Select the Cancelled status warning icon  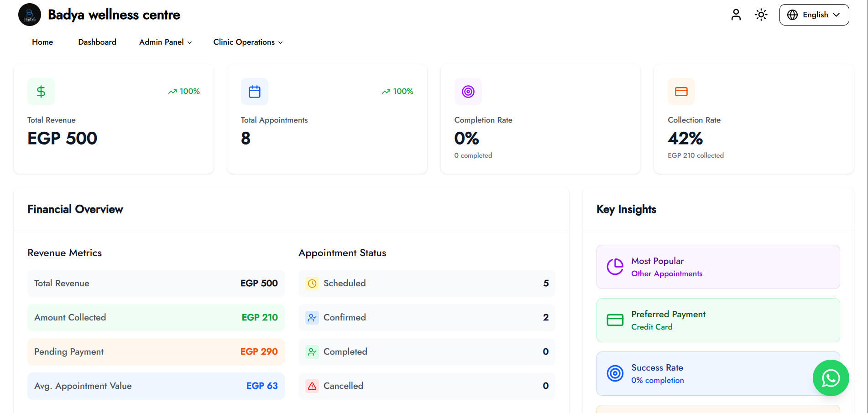312,386
